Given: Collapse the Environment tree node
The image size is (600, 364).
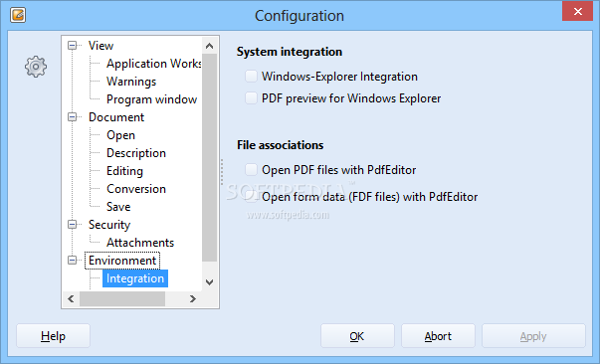Looking at the screenshot, I should point(72,261).
